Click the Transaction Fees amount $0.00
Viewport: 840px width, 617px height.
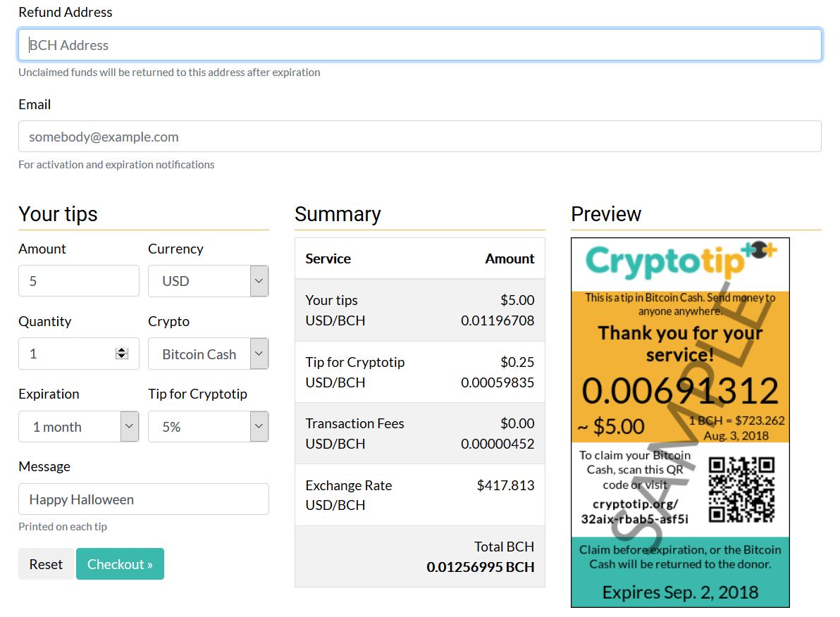tap(517, 423)
